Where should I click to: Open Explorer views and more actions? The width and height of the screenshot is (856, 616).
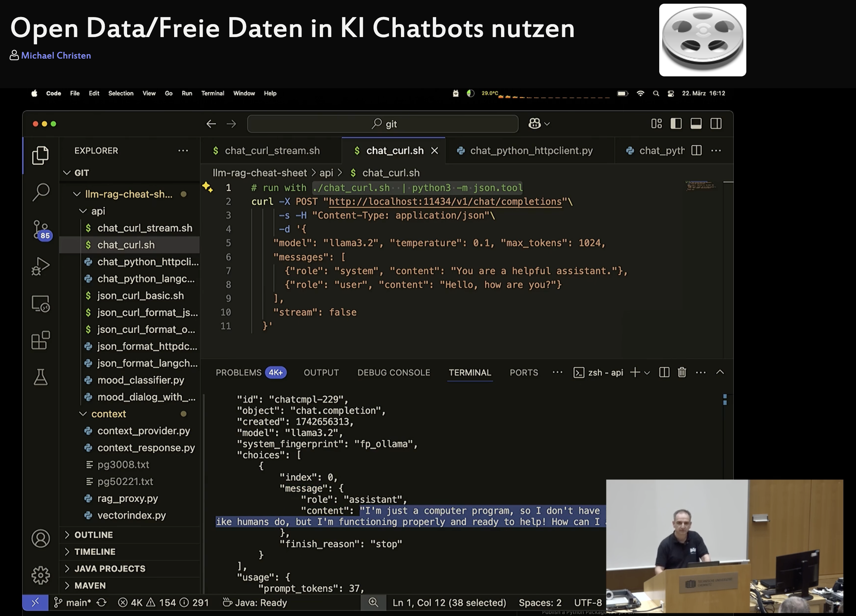[183, 150]
